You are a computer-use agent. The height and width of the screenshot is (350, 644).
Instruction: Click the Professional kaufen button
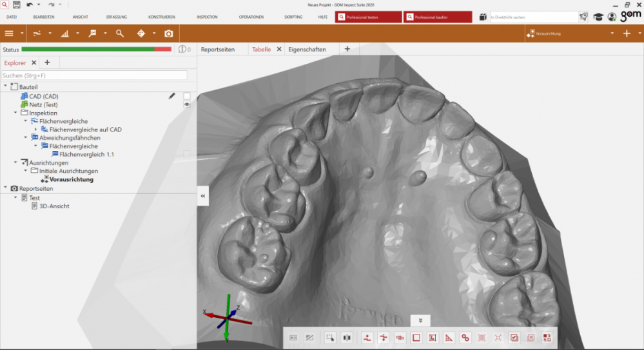point(437,17)
